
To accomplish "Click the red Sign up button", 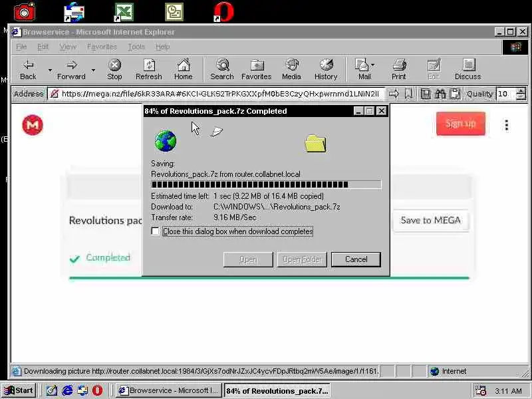I will [460, 124].
